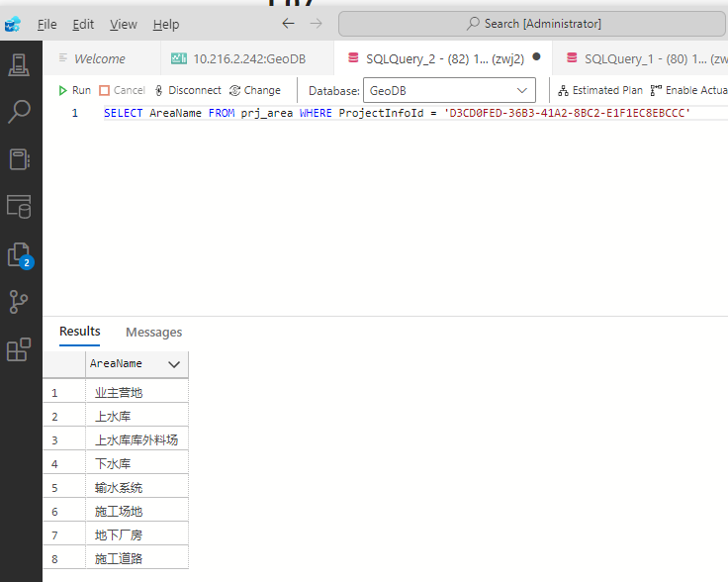Click the database window icon in the sidebar
The height and width of the screenshot is (582, 728).
(x=19, y=206)
